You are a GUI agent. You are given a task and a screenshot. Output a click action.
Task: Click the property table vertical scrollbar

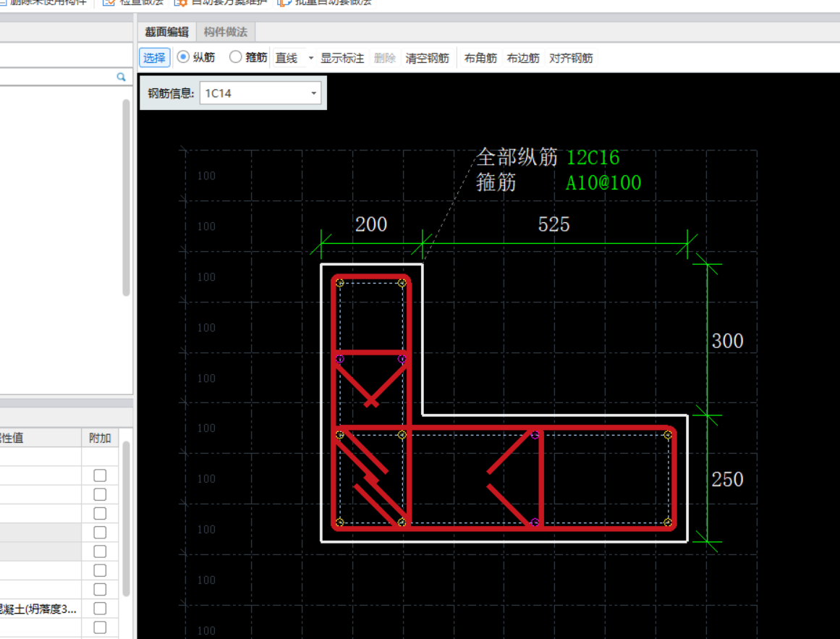[x=127, y=518]
